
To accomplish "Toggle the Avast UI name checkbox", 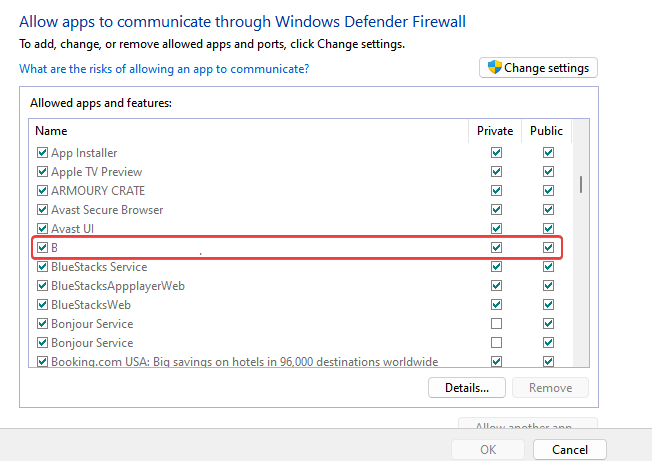I will [42, 229].
